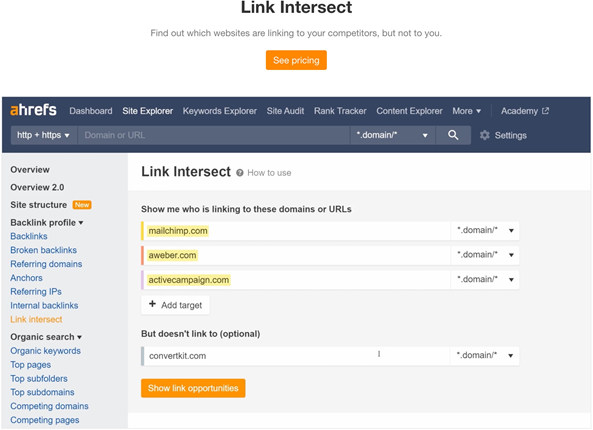This screenshot has height=430, width=593.
Task: Click the See pricing button
Action: click(296, 60)
